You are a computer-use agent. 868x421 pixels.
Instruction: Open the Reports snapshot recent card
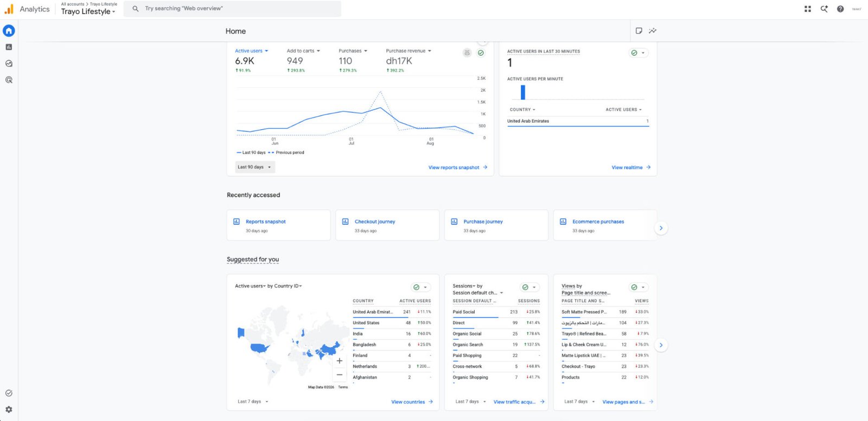(x=278, y=225)
